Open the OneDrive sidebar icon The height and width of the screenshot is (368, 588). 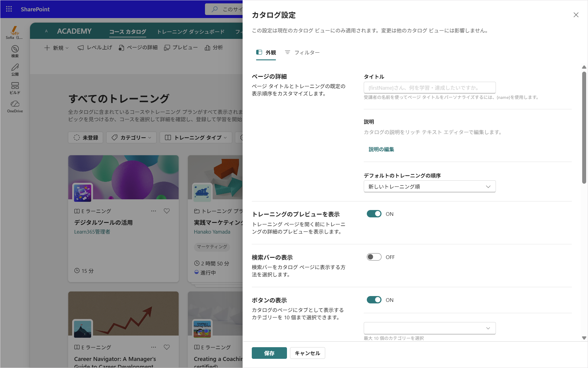pyautogui.click(x=15, y=107)
